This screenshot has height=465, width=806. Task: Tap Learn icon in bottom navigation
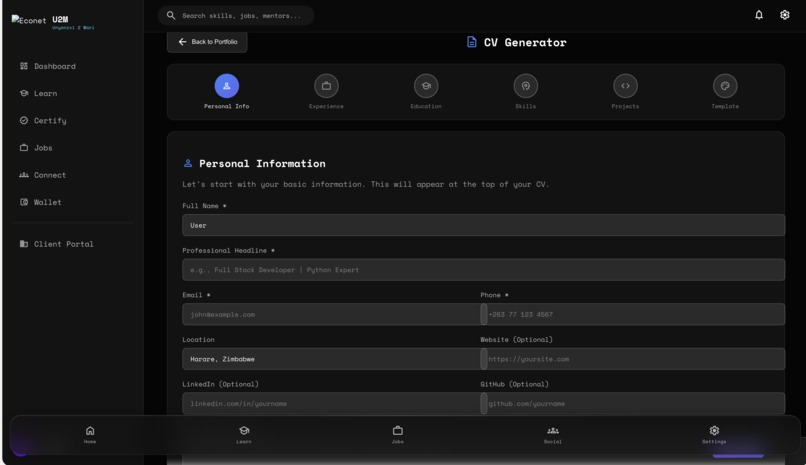click(x=244, y=431)
